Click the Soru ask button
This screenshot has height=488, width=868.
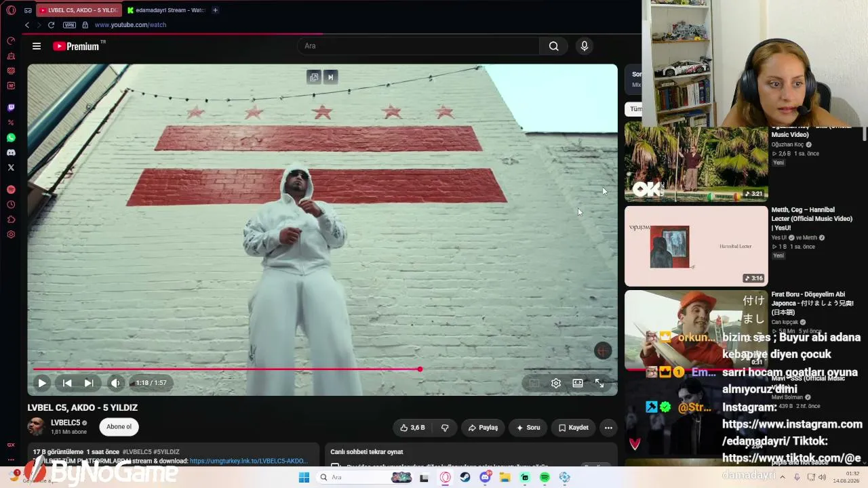coord(528,428)
